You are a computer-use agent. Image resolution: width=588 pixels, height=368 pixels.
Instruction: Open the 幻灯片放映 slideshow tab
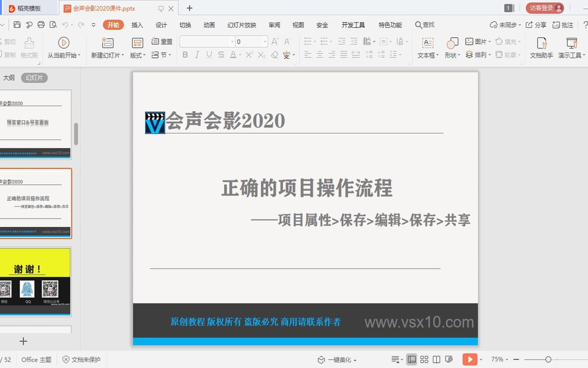[242, 25]
